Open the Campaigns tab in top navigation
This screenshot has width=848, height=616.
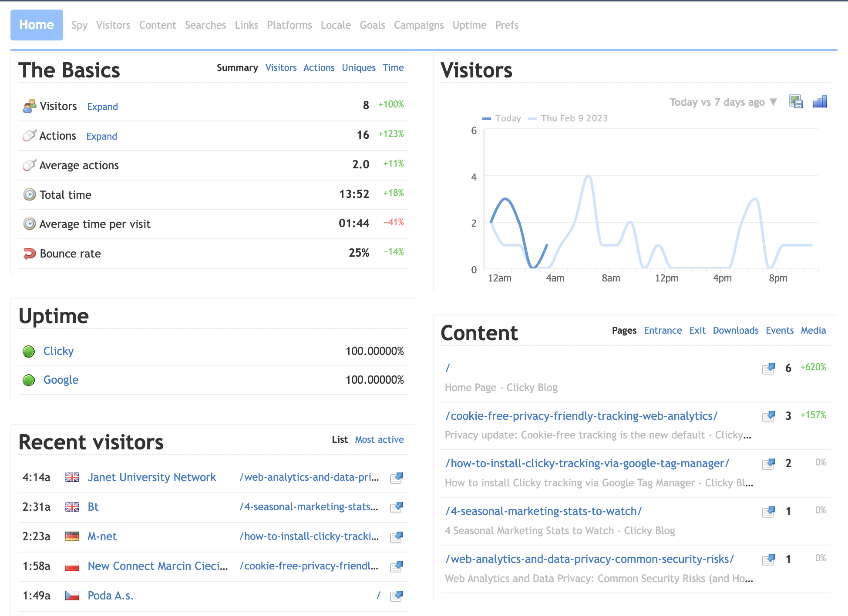tap(418, 25)
